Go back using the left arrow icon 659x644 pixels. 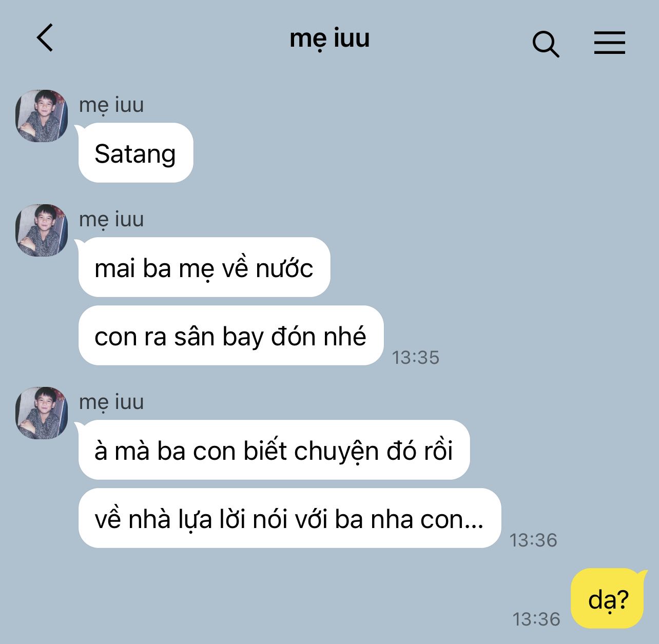(45, 37)
